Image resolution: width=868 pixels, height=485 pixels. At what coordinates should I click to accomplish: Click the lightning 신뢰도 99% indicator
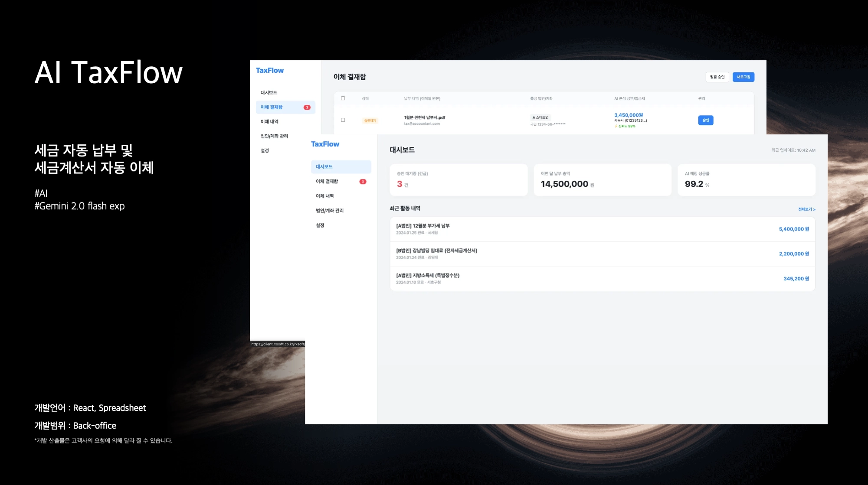[625, 126]
